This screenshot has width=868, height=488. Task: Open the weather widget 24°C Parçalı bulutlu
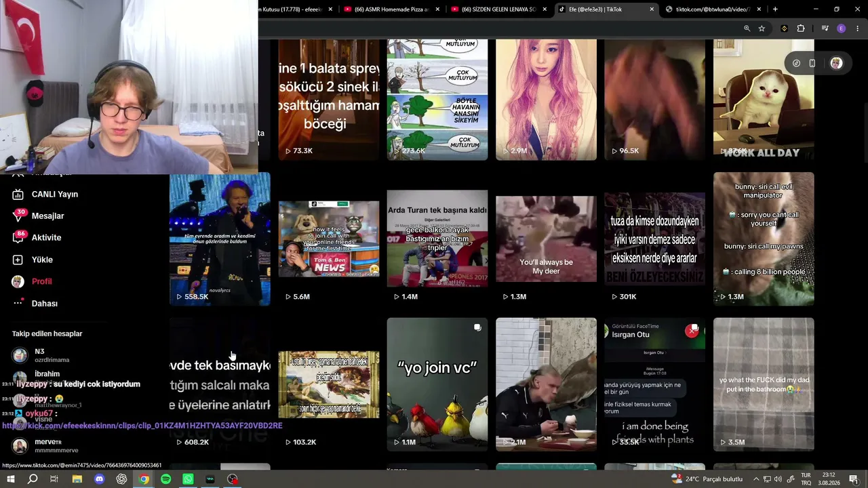point(707,479)
